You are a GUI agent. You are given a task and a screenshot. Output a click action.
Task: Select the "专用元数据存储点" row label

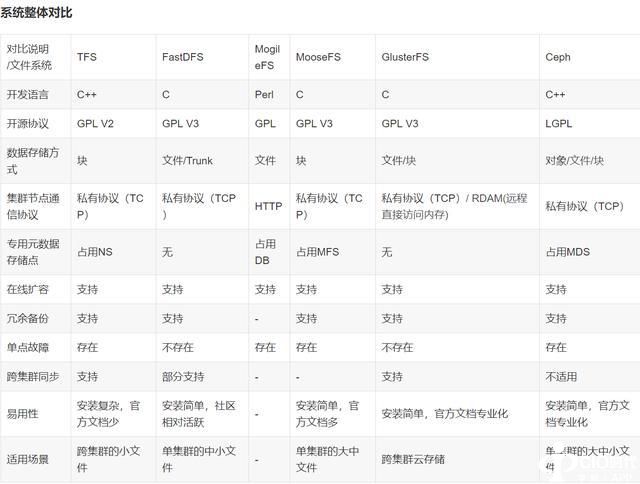[33, 252]
